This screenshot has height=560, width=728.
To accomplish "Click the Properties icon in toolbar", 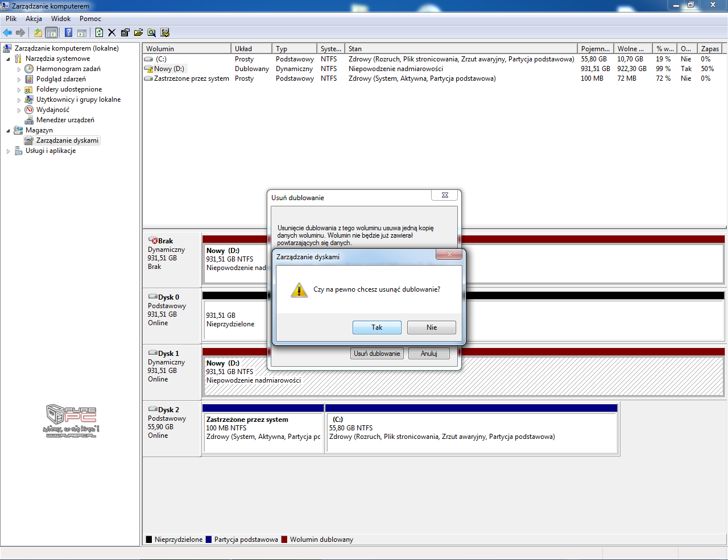I will (125, 32).
